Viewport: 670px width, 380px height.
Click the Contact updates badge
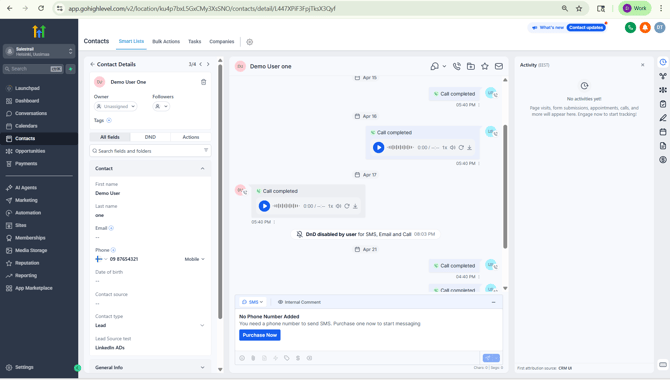pos(586,28)
